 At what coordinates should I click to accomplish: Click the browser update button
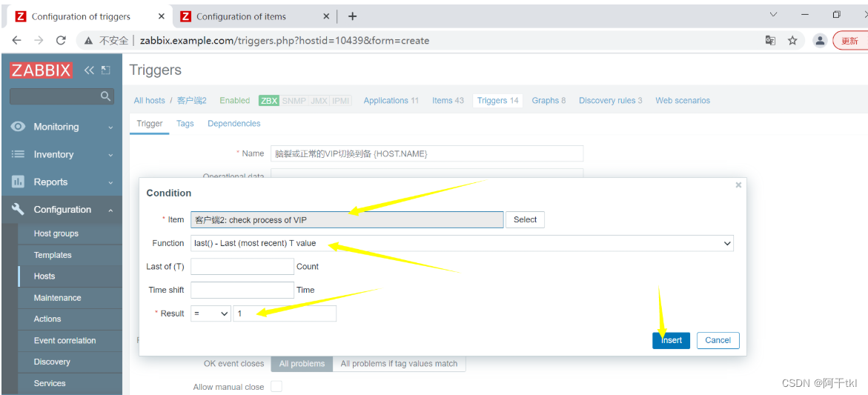(849, 40)
